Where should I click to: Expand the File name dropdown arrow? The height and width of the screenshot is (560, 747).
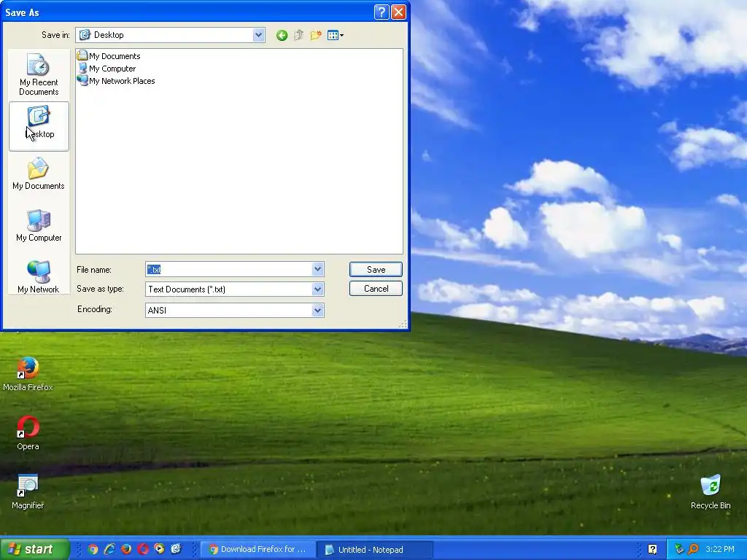pos(318,270)
